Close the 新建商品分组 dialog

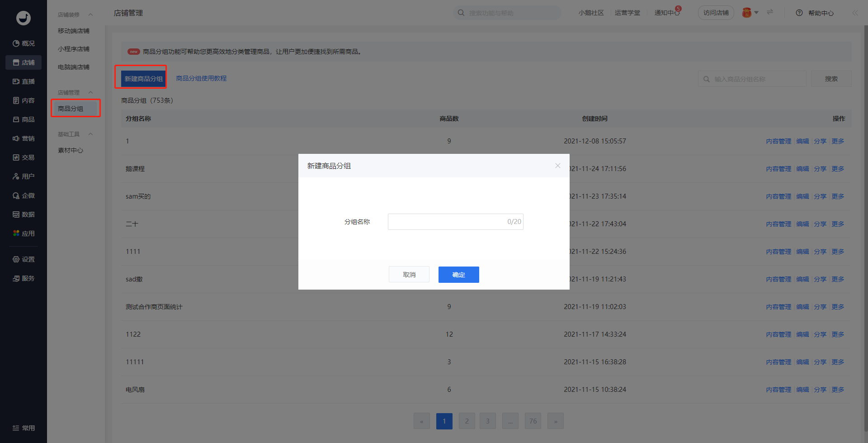point(558,166)
